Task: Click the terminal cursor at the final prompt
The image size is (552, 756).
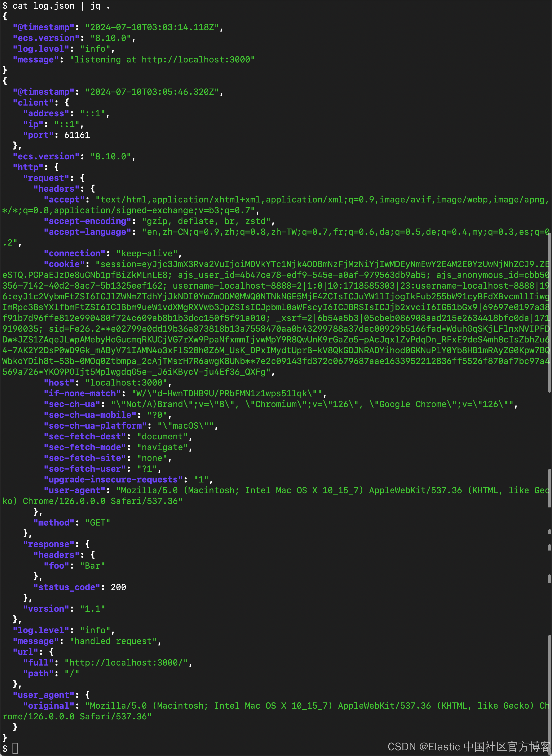Action: [x=15, y=748]
